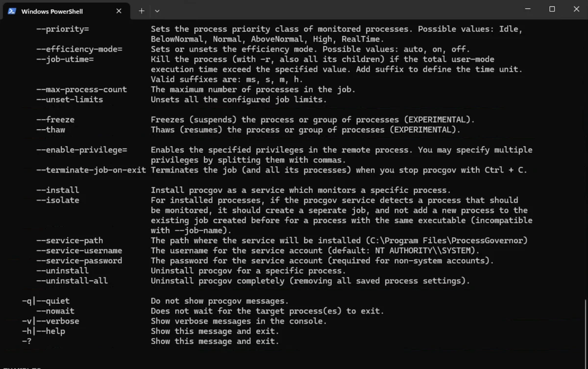Click 'privileges by splitting them with commas.'

(248, 160)
